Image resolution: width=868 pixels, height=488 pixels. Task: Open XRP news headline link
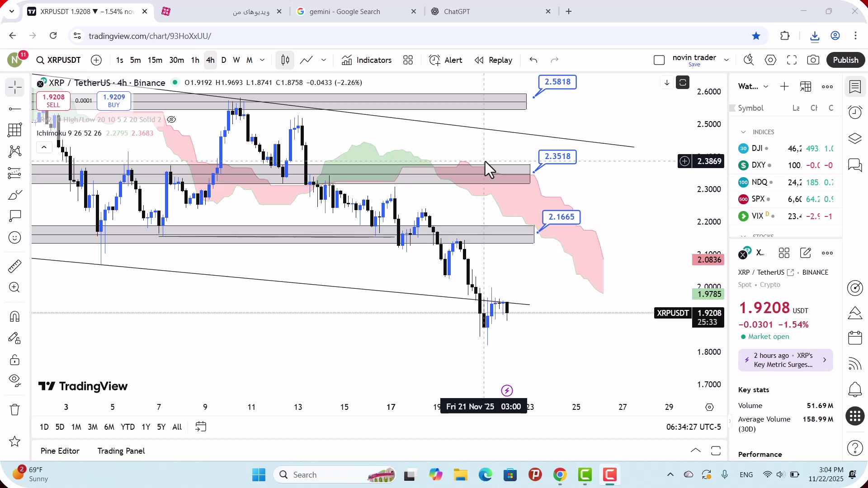785,360
